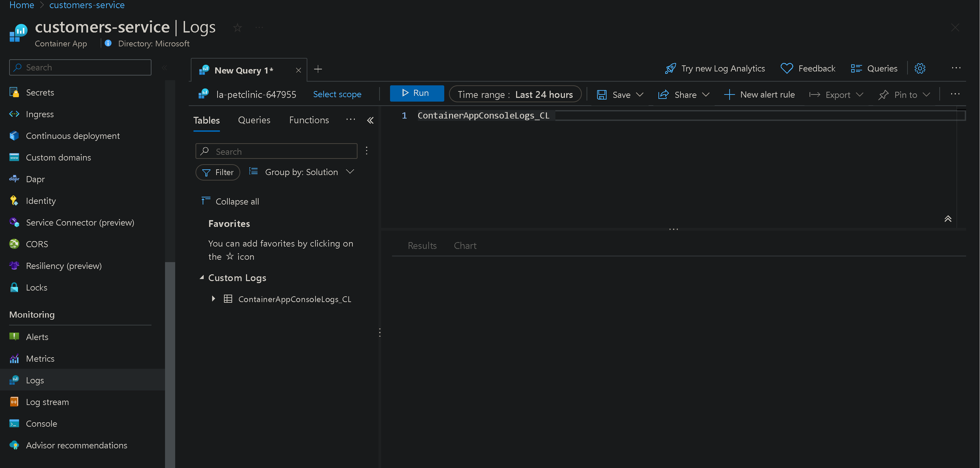Collapse all table groups
Screen dimensions: 980x468
click(230, 201)
